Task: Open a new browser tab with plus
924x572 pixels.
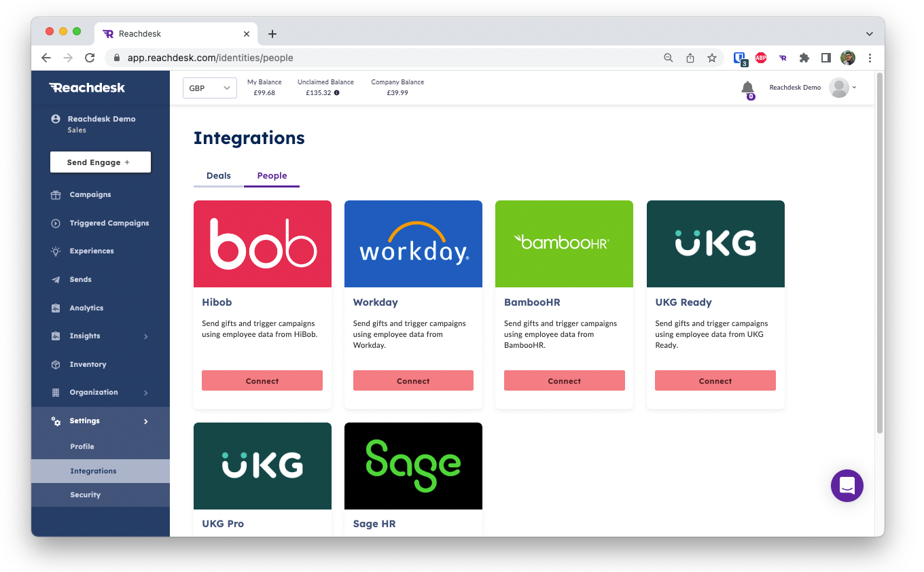Action: (272, 34)
